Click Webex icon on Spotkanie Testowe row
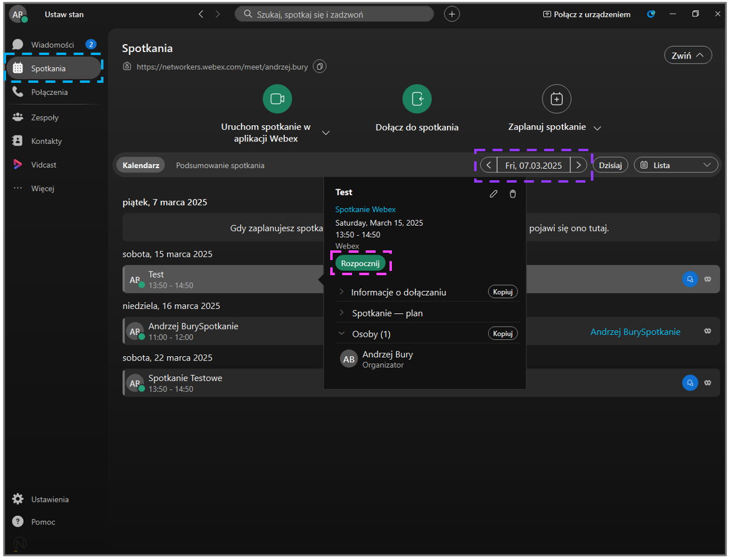730x560 pixels. tap(708, 383)
